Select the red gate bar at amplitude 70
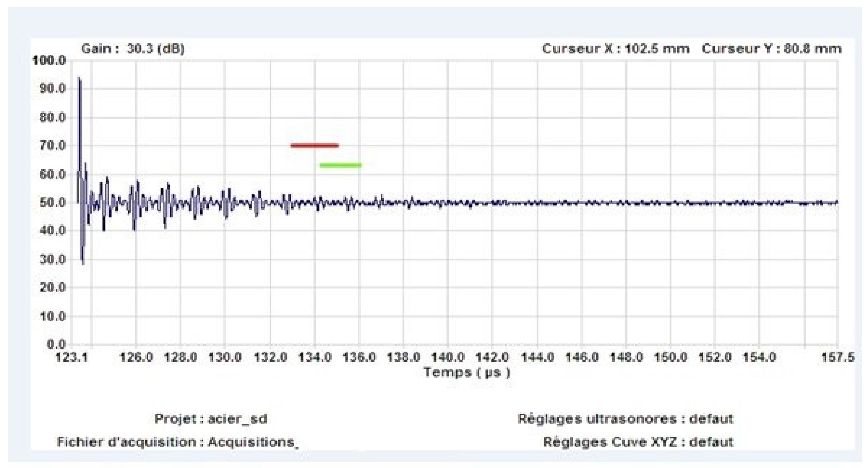868x468 pixels. click(x=315, y=146)
